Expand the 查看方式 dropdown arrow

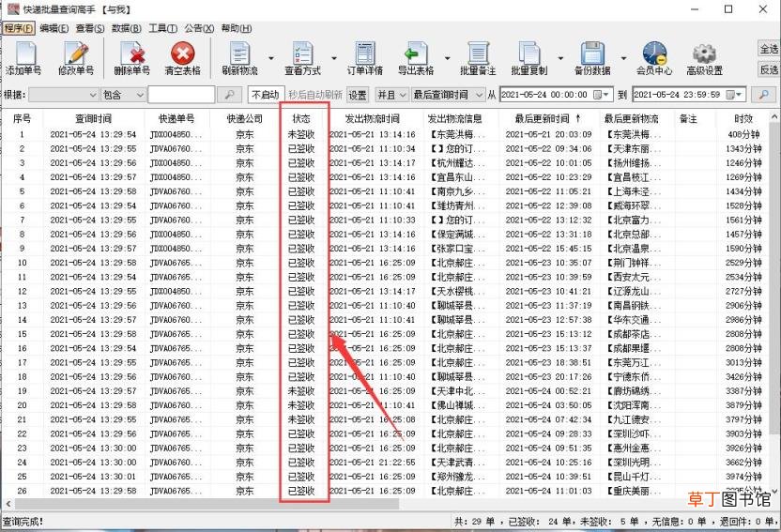334,59
